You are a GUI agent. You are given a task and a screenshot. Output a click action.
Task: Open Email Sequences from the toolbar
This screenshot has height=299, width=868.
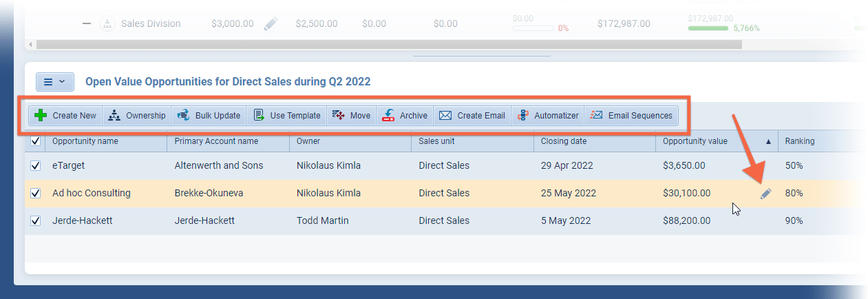[x=597, y=116]
